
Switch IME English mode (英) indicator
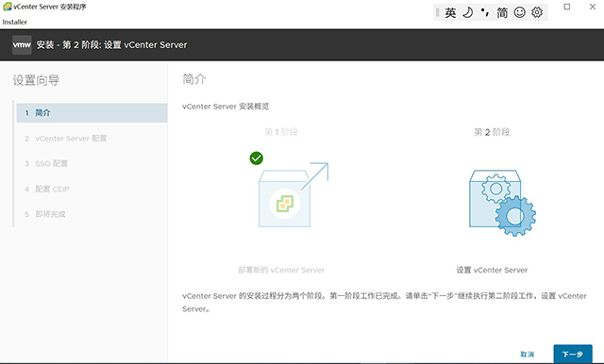point(450,12)
